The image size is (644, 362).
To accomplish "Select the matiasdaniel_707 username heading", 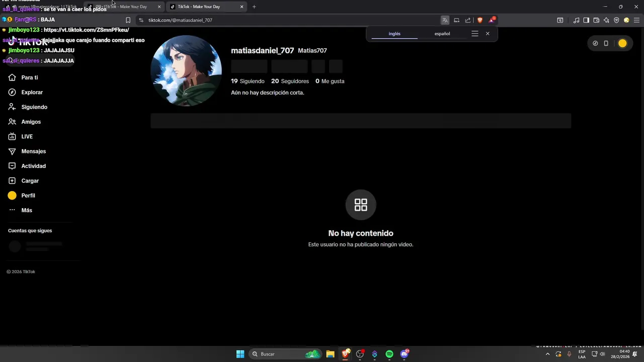I will pyautogui.click(x=262, y=50).
